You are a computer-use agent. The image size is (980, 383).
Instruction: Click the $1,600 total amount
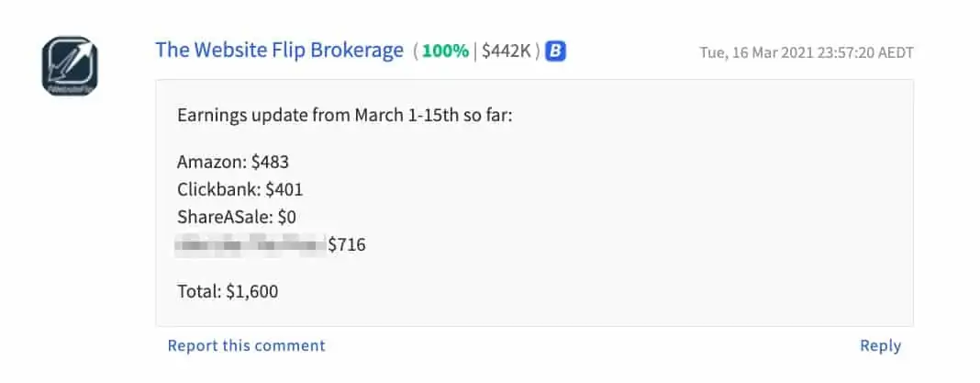pyautogui.click(x=251, y=292)
